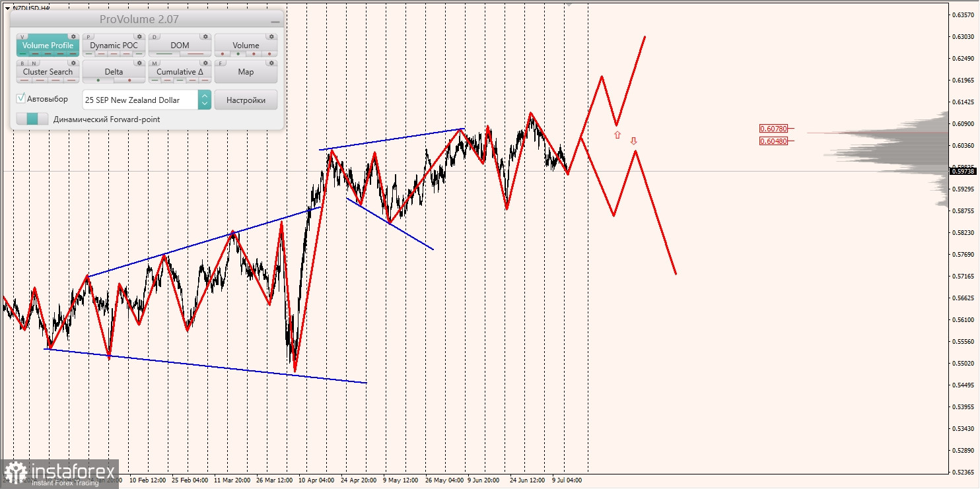Open Delta module gear settings
This screenshot has height=489, width=980.
tap(139, 63)
